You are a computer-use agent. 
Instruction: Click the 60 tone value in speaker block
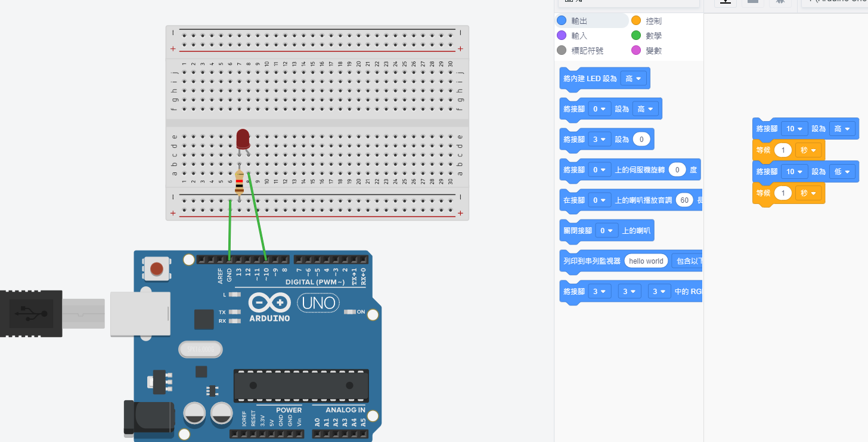pyautogui.click(x=684, y=200)
